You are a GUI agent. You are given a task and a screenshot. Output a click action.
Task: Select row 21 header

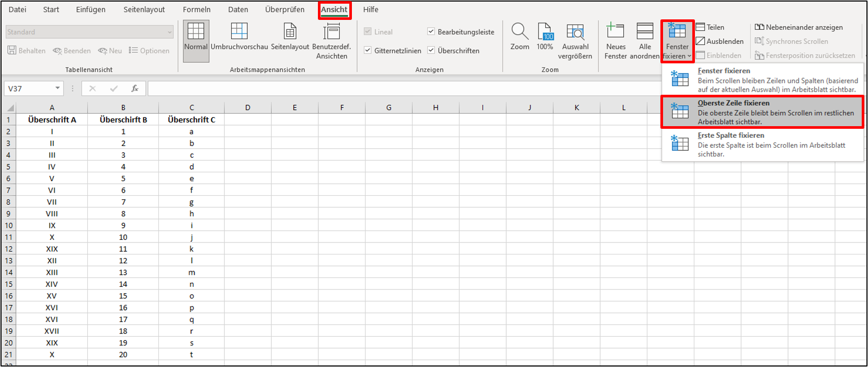click(8, 354)
